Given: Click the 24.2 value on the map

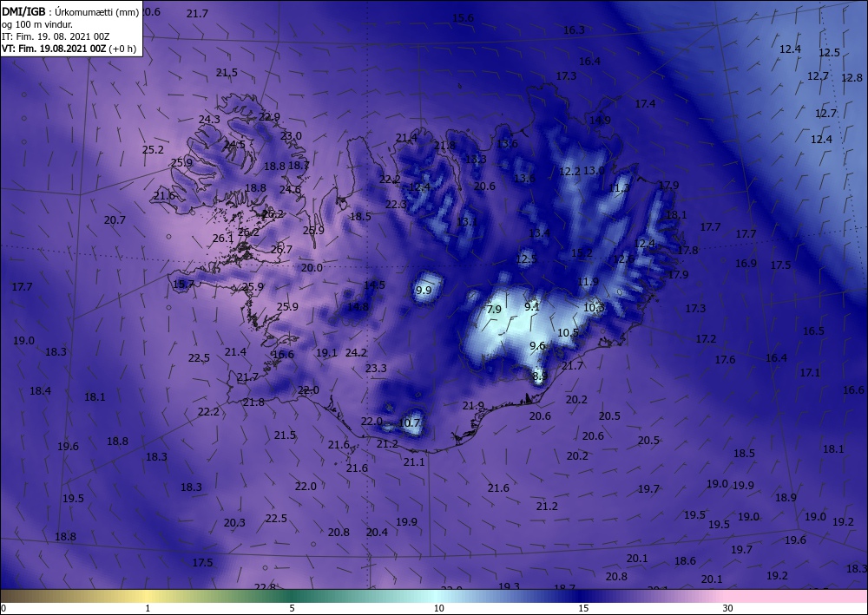Looking at the screenshot, I should point(356,352).
